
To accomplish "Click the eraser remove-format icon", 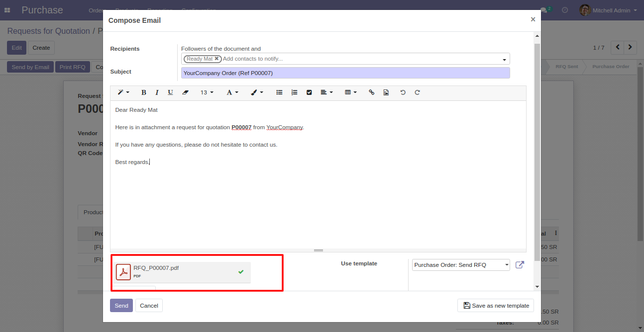I will click(x=185, y=92).
